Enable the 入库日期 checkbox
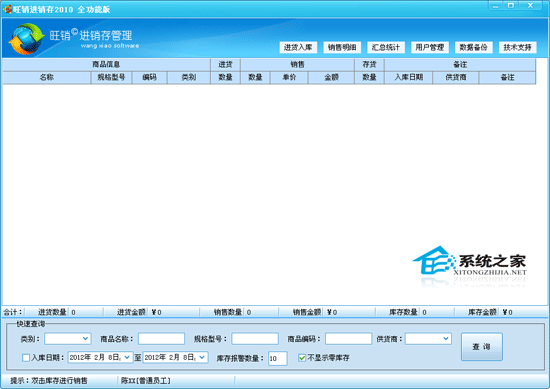550x389 pixels. pos(26,358)
